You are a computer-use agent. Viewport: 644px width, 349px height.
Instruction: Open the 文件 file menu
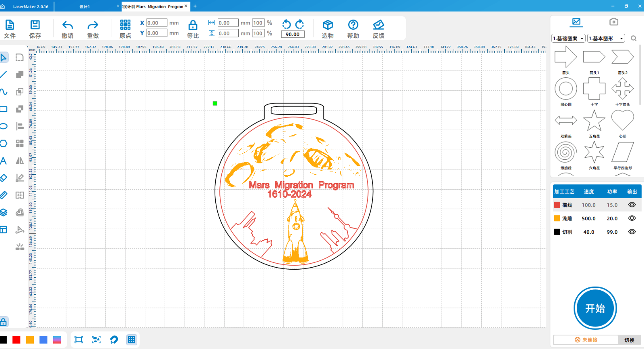pos(10,25)
